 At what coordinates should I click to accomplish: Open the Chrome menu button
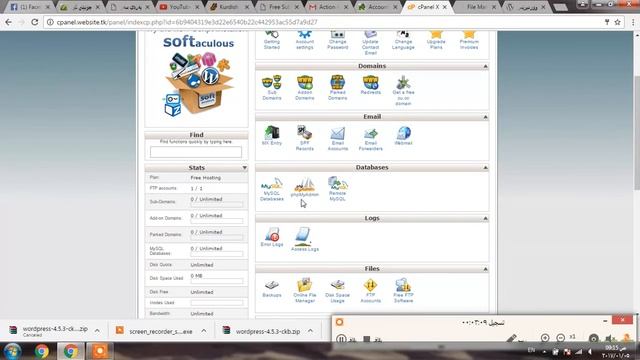pyautogui.click(x=633, y=22)
